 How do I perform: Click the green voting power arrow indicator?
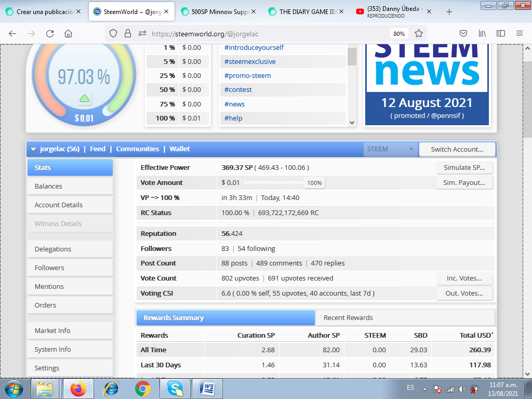click(84, 98)
